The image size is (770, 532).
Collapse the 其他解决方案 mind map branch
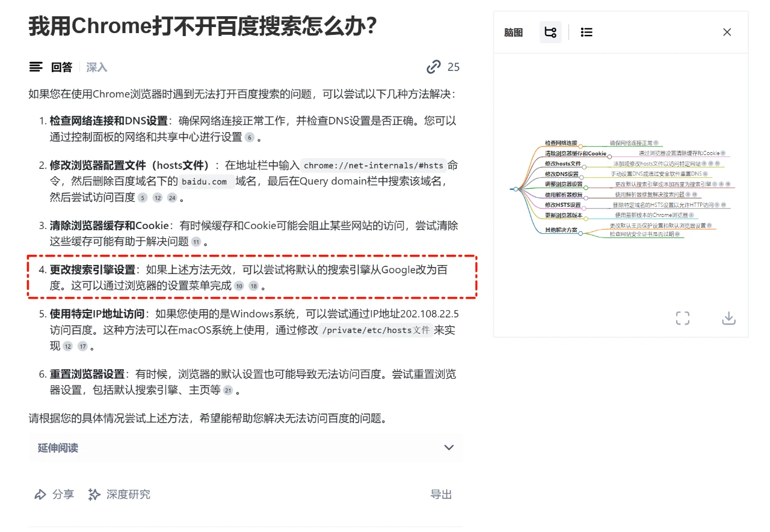click(x=581, y=233)
